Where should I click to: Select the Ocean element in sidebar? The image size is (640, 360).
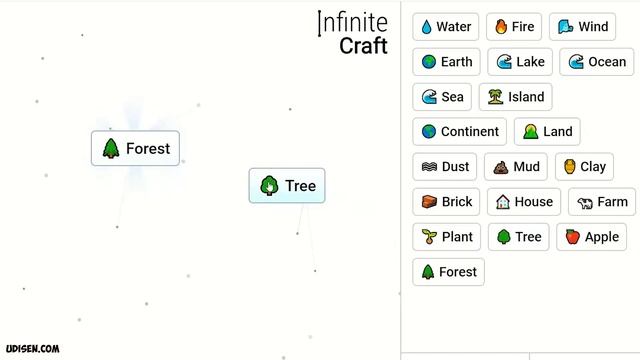point(597,62)
